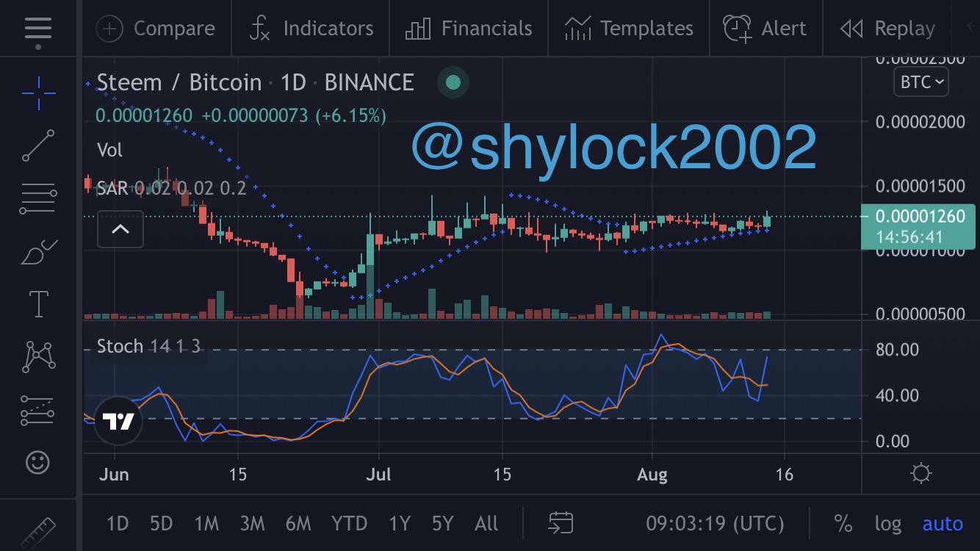Click the 0.00001500 price axis label
Viewport: 980px width, 551px height.
pyautogui.click(x=920, y=186)
